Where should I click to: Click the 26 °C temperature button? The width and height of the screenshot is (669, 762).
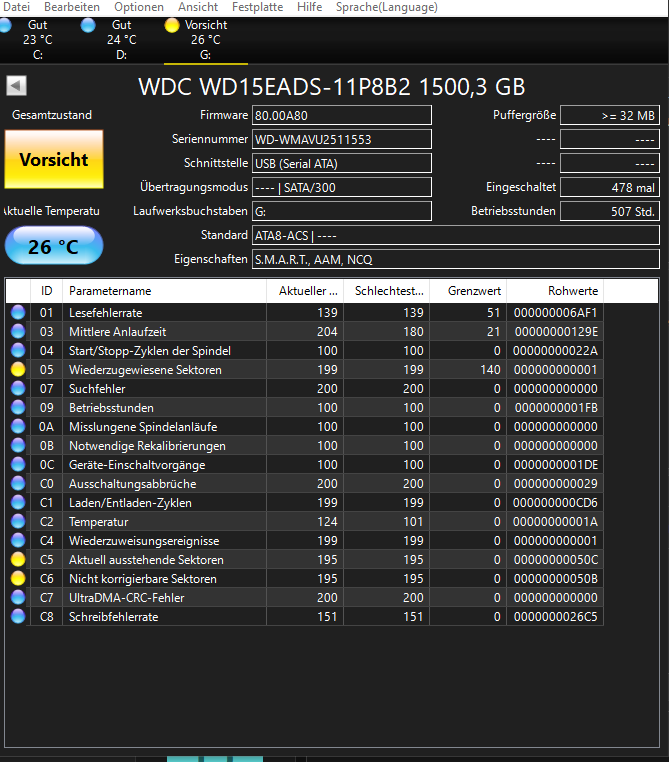(54, 246)
